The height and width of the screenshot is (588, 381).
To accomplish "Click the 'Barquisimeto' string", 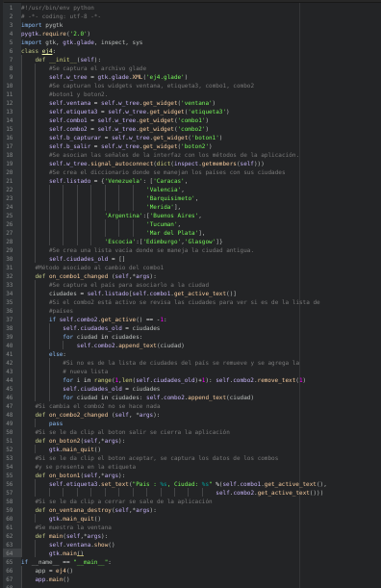I will 170,198.
